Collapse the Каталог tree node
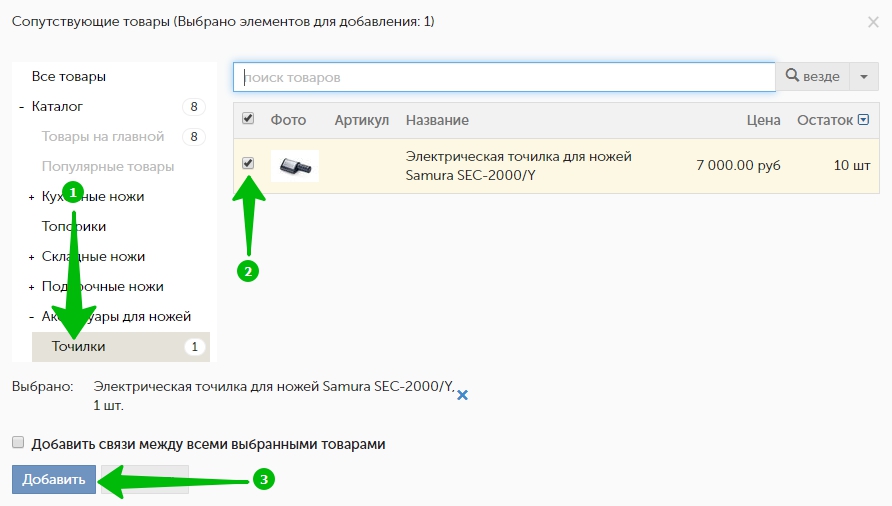892x506 pixels. [21, 107]
